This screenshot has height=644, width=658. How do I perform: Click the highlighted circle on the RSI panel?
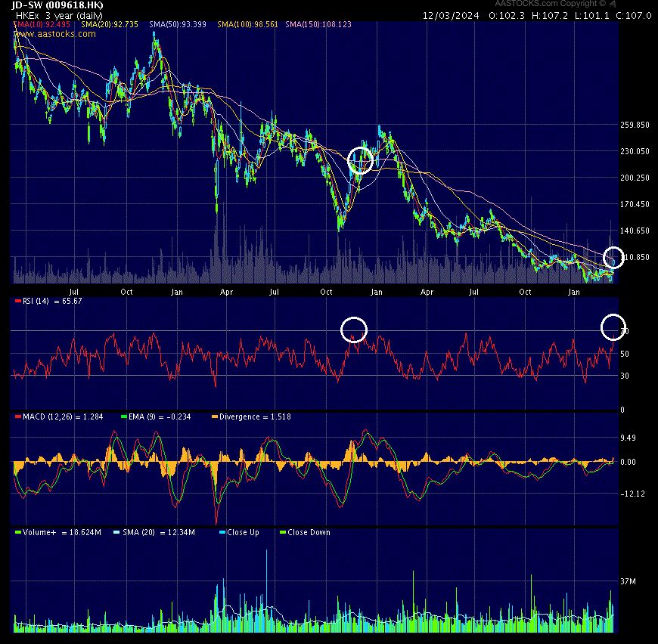coord(354,330)
